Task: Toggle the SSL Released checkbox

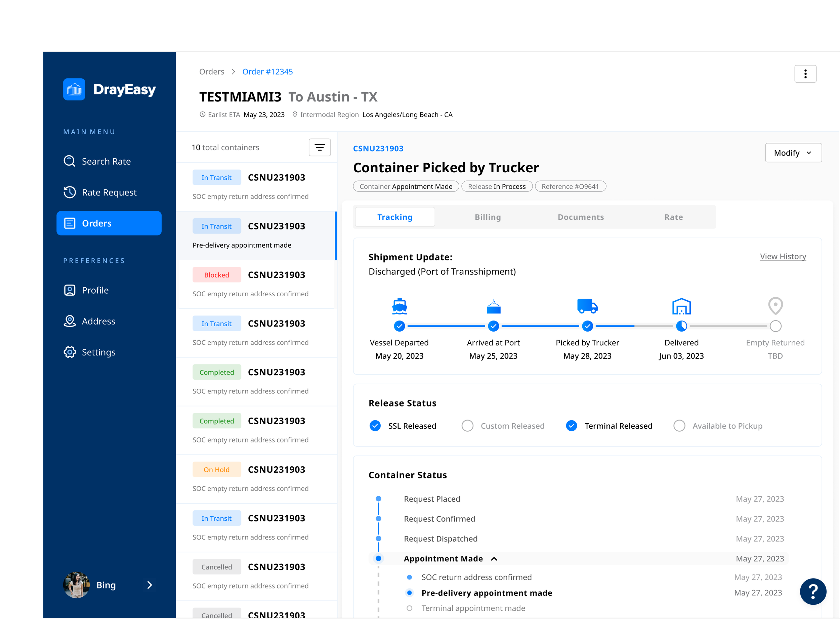Action: coord(375,426)
